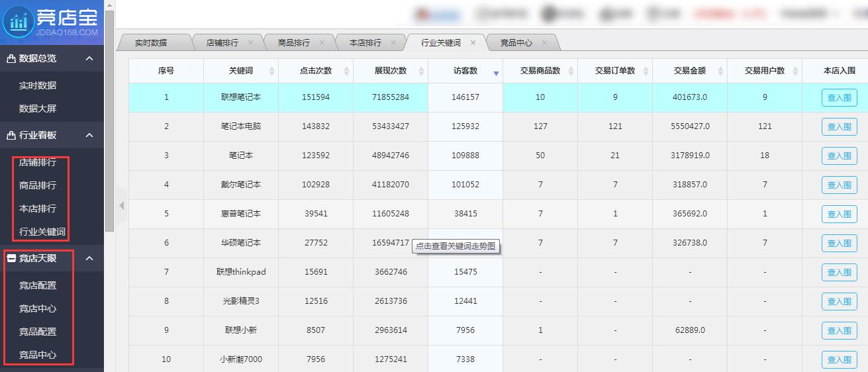This screenshot has height=372, width=868.
Task: Close the 行业关键词 tab
Action: (x=473, y=42)
